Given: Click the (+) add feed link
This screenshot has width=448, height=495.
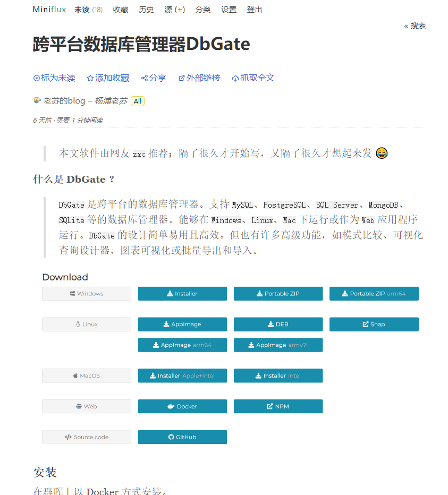Looking at the screenshot, I should (x=180, y=10).
